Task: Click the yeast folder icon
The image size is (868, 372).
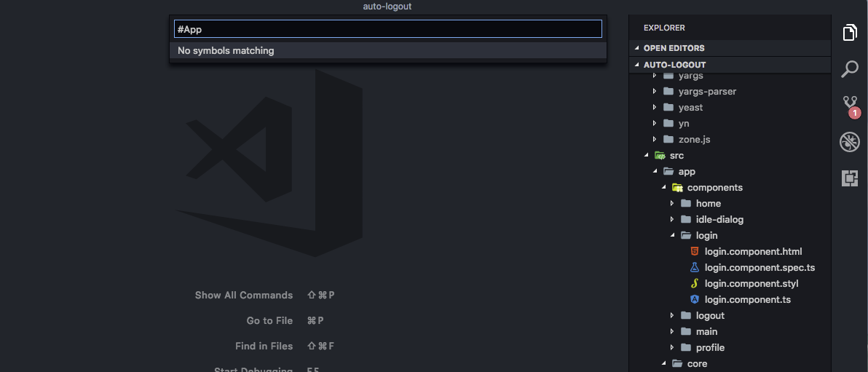Action: tap(668, 107)
